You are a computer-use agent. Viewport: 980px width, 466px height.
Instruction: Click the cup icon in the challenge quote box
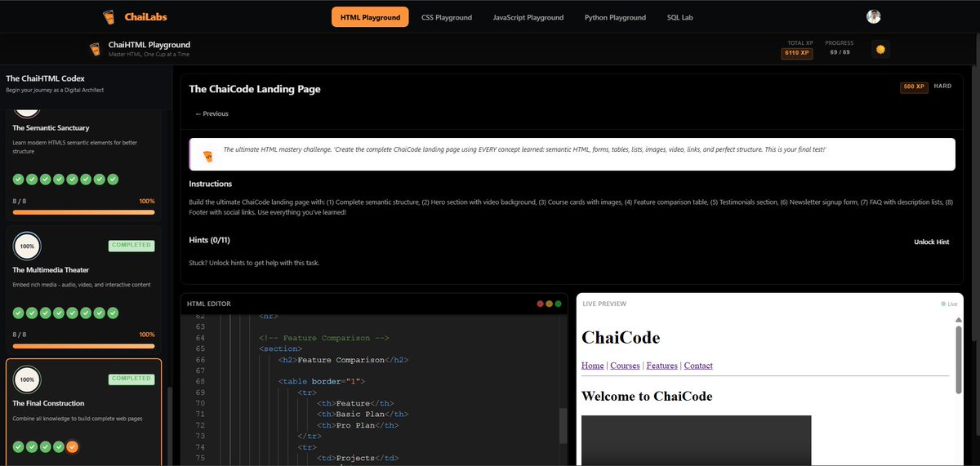[x=207, y=155]
